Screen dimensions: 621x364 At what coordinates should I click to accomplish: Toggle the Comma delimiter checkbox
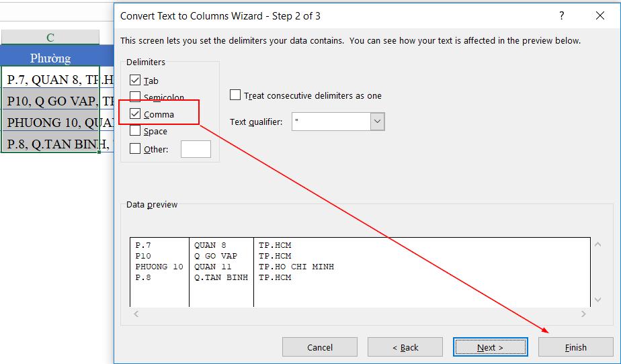tap(135, 114)
